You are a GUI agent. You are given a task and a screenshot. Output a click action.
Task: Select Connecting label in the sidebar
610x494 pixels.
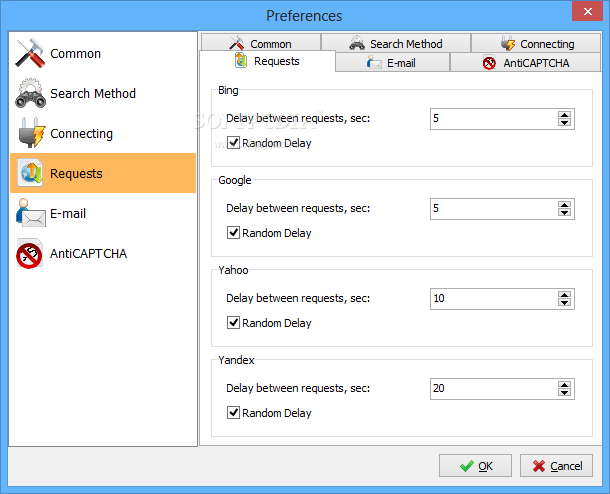click(81, 133)
